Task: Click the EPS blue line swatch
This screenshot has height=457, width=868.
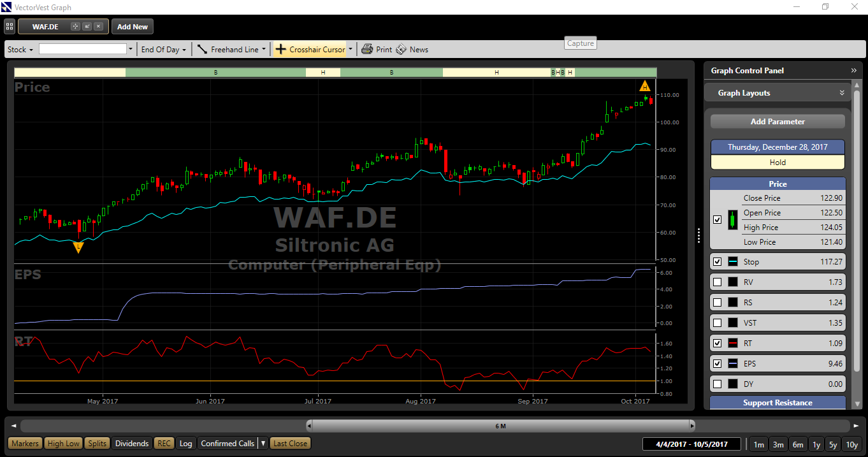Action: [x=732, y=364]
